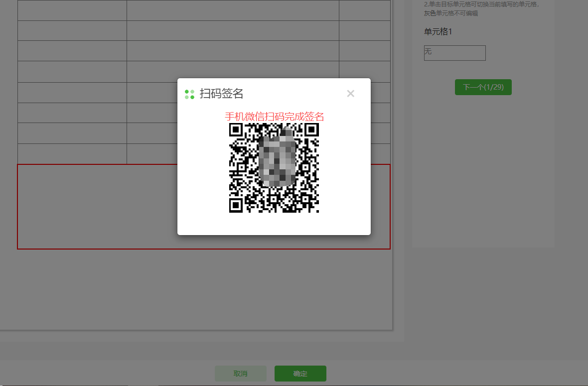Image resolution: width=588 pixels, height=386 pixels.
Task: Select the wide middle cell in third table row
Action: [x=233, y=51]
